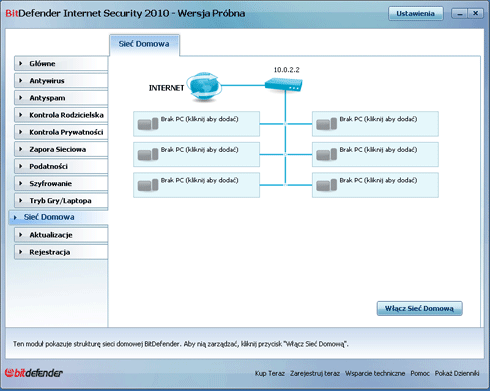Viewport: 490px width, 391px height.
Task: Expand arrow next to Podatności
Action: coord(21,166)
